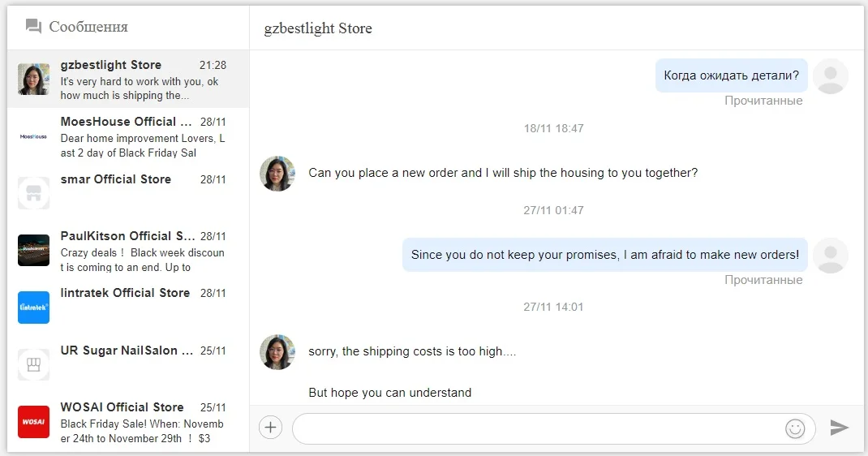Click the seller avatar beside 'Can you place' message
The image size is (868, 456).
point(277,174)
